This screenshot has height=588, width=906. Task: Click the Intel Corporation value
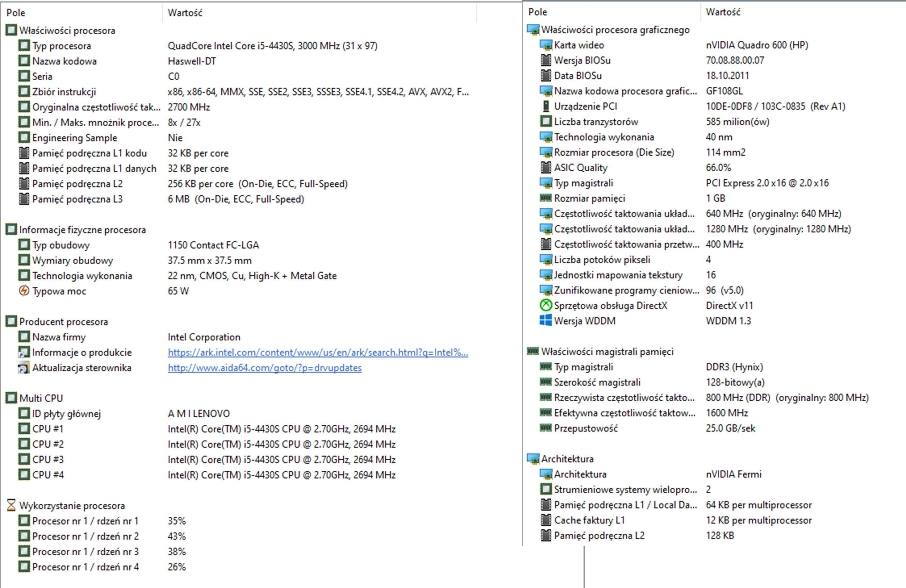(204, 337)
